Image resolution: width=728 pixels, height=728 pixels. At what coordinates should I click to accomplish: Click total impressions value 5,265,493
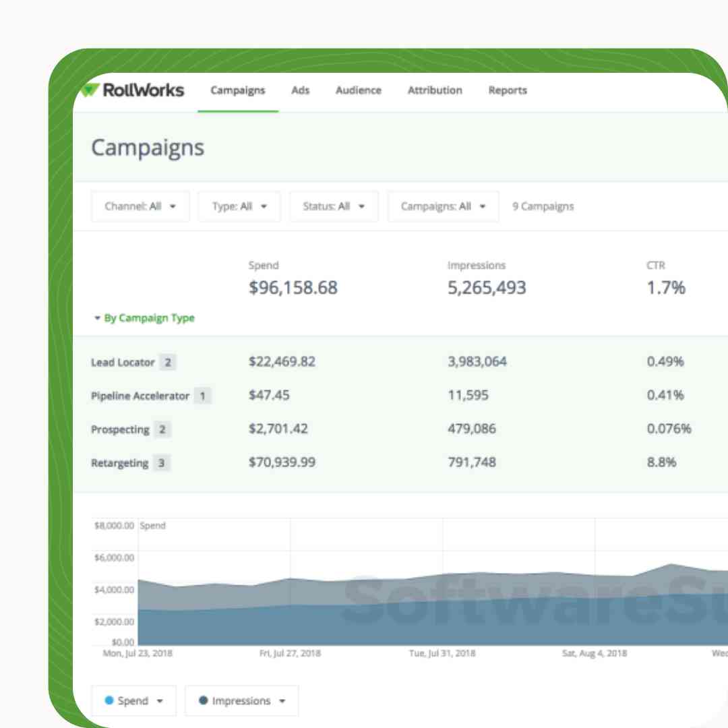click(487, 288)
